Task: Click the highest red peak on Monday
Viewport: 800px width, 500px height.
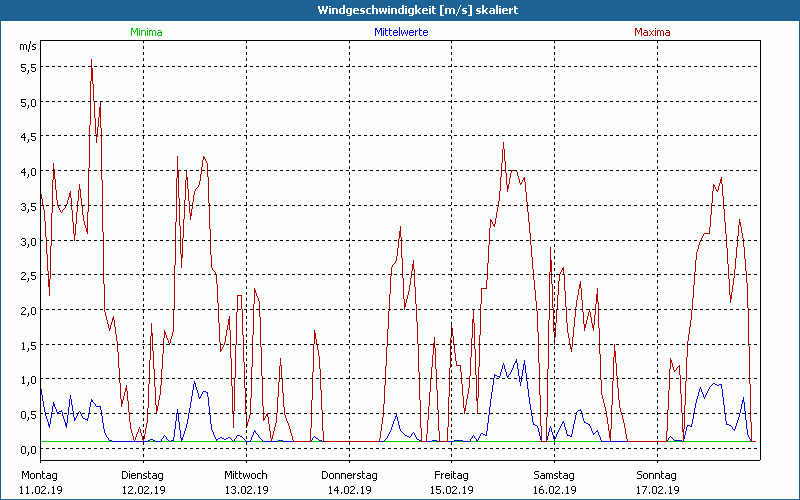Action: [92, 60]
